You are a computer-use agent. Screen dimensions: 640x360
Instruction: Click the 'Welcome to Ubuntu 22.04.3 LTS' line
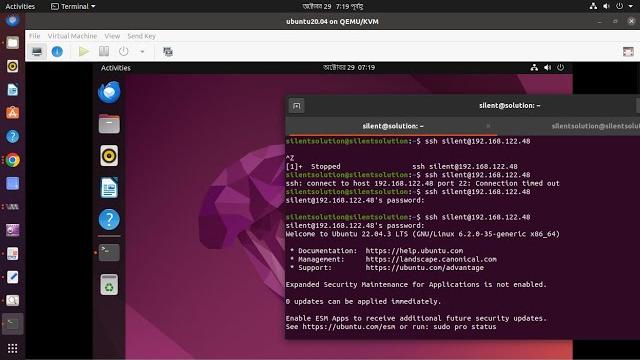tap(422, 234)
